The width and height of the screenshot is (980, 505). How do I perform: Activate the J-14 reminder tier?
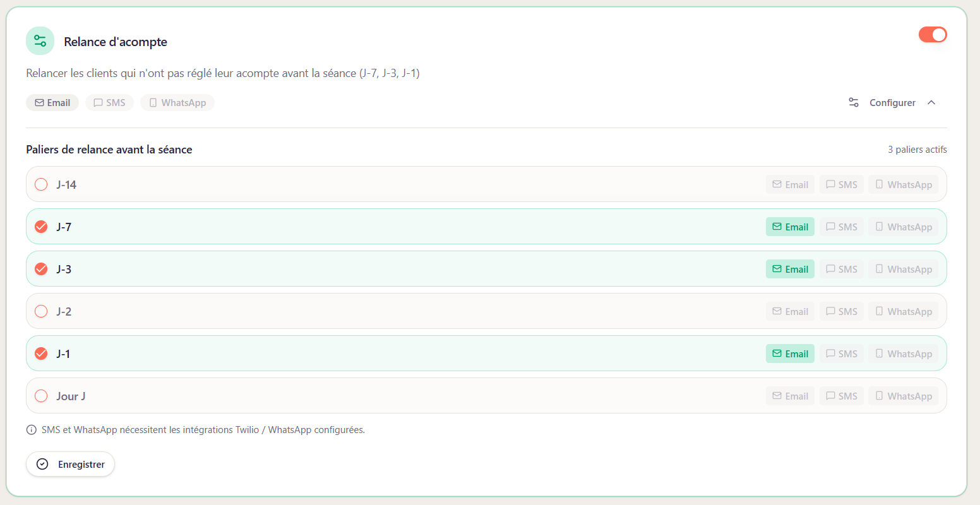click(41, 184)
